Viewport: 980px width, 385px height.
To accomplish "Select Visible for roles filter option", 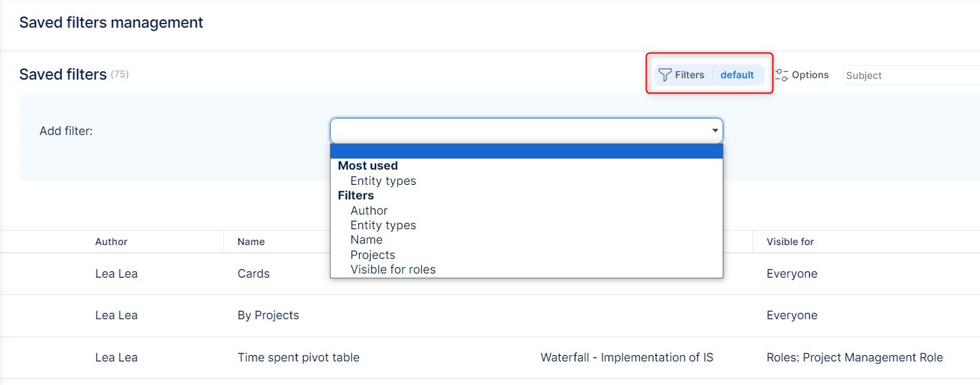I will coord(393,269).
